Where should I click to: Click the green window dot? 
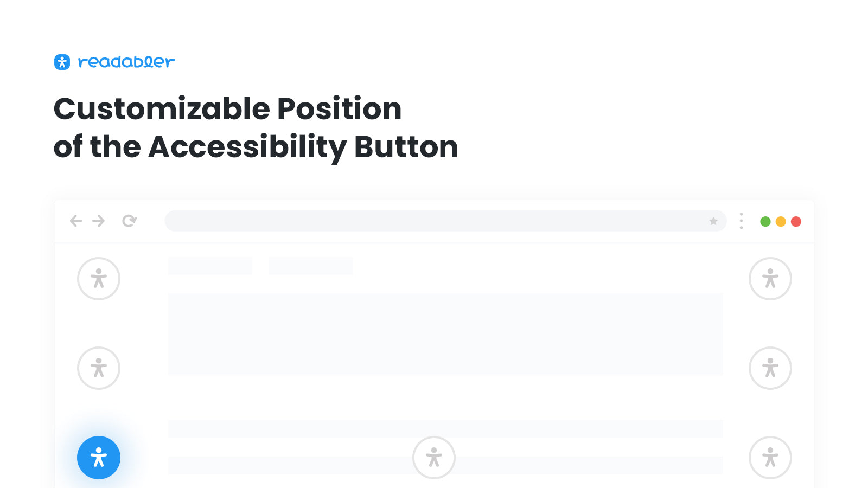(x=765, y=221)
